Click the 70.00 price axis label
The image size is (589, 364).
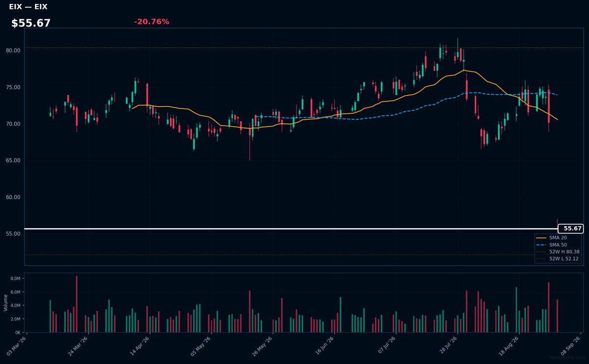click(13, 124)
